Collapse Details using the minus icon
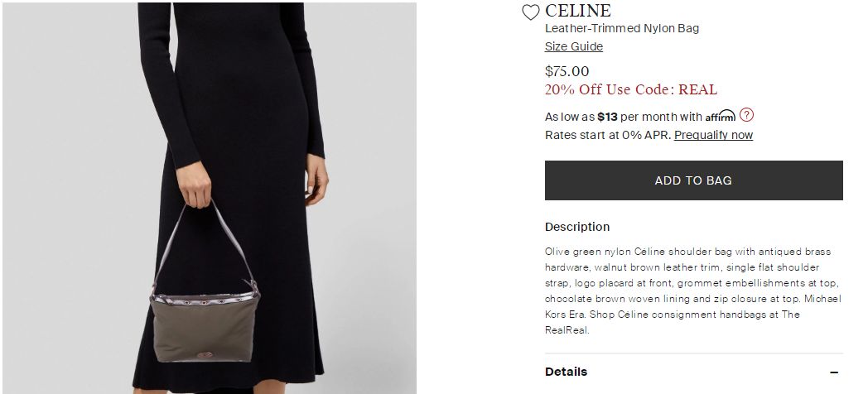868x394 pixels. pyautogui.click(x=834, y=372)
